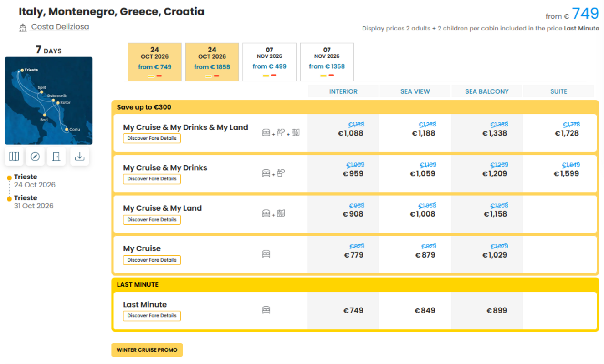Select 07 Nov 2026 from €1358 date tab
This screenshot has width=604, height=364.
click(327, 62)
